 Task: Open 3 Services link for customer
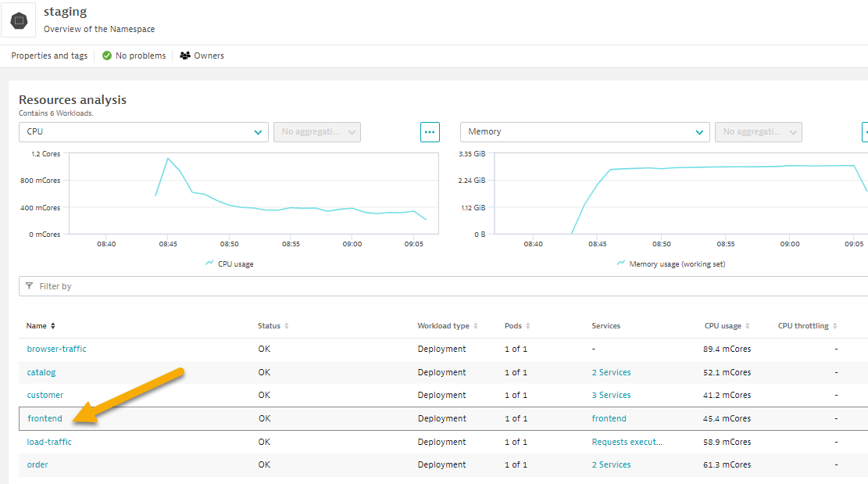(611, 396)
